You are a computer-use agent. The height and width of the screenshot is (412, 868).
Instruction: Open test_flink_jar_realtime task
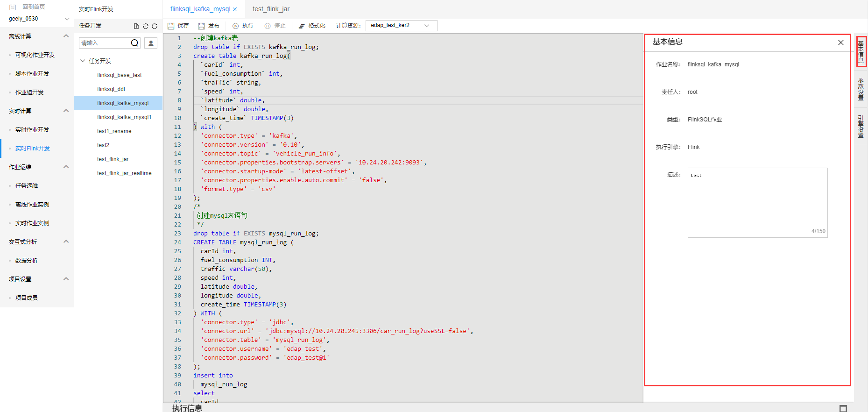(124, 173)
